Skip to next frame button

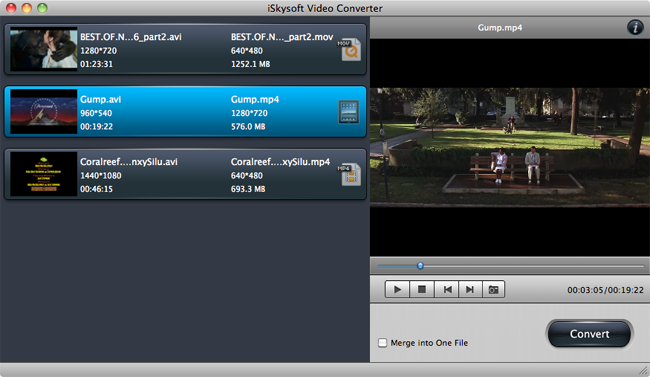coord(470,289)
